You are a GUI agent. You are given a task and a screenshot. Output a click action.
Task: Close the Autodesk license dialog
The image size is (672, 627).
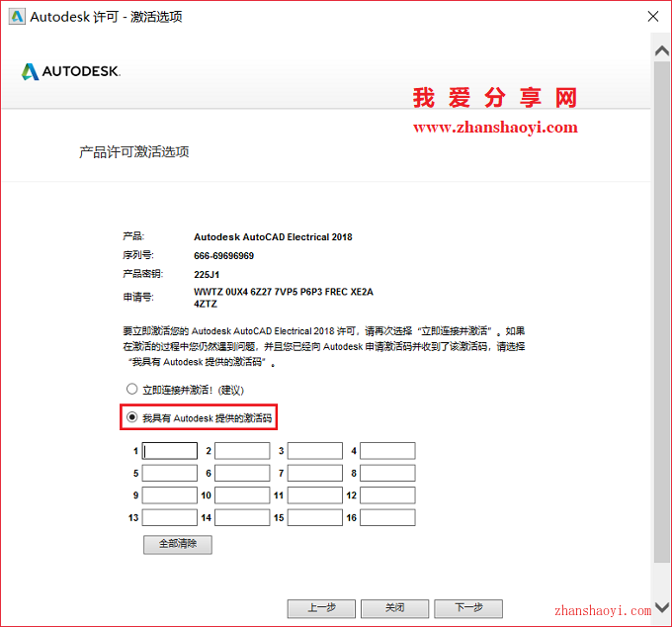click(x=652, y=16)
